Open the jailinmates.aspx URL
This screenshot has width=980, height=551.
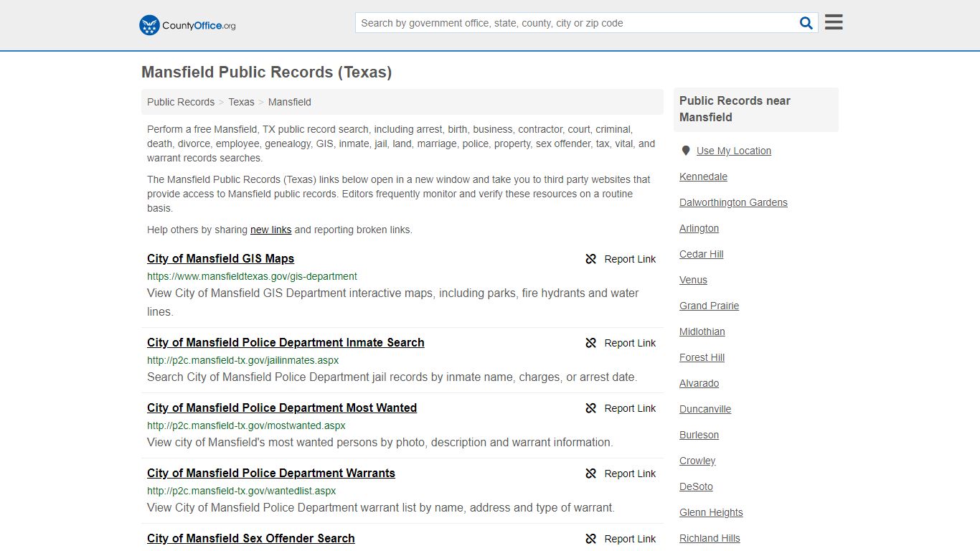[242, 360]
